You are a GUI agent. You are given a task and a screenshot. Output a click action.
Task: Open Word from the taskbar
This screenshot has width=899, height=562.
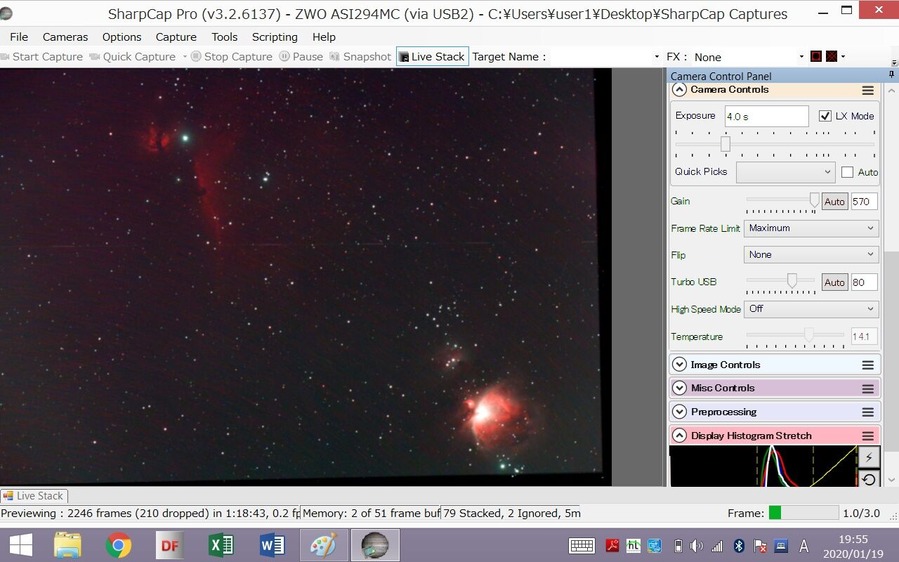[272, 545]
